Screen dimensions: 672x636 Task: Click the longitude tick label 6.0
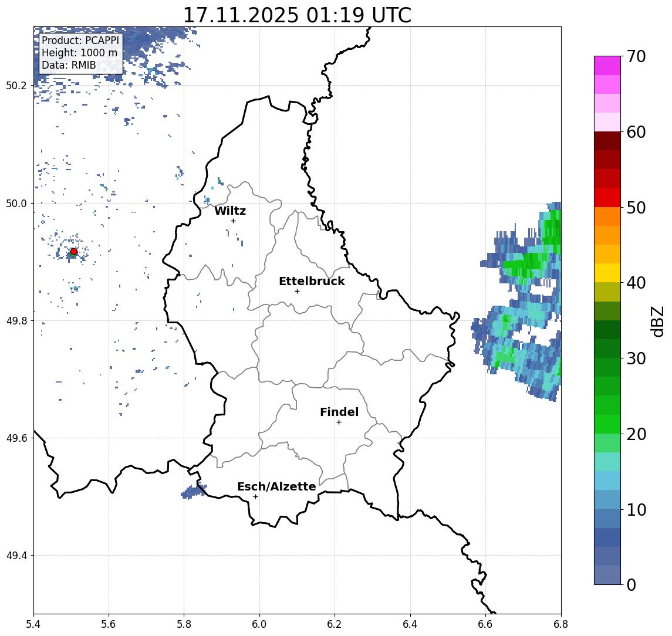tap(260, 624)
